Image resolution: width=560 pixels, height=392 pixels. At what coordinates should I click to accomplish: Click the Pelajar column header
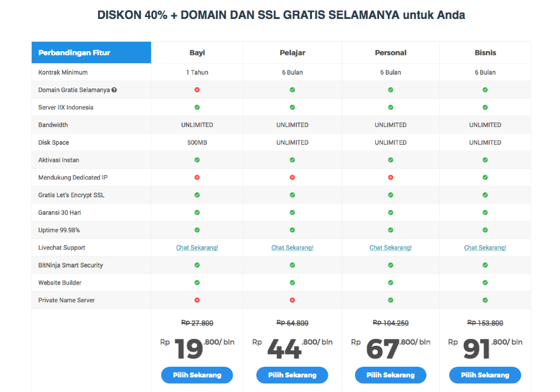(x=292, y=52)
